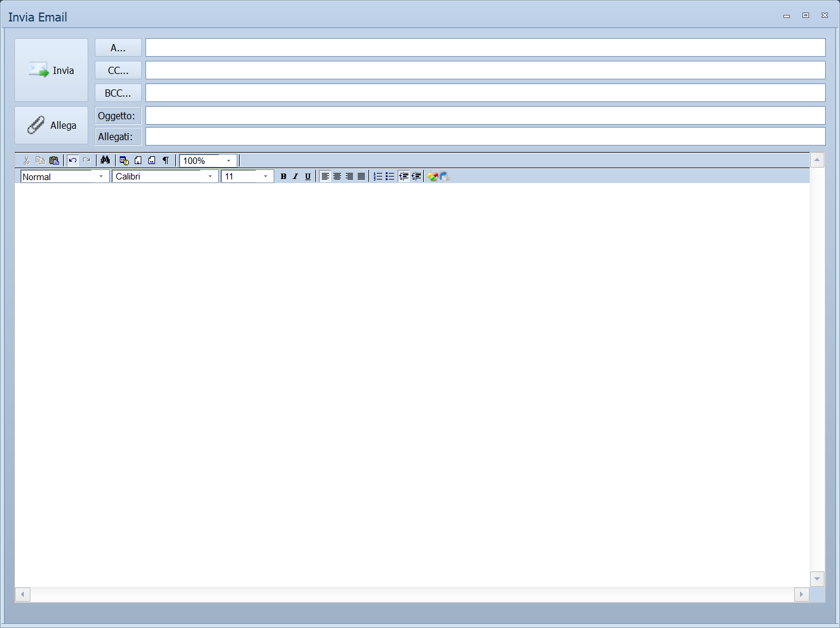Toggle underline formatting

click(308, 177)
